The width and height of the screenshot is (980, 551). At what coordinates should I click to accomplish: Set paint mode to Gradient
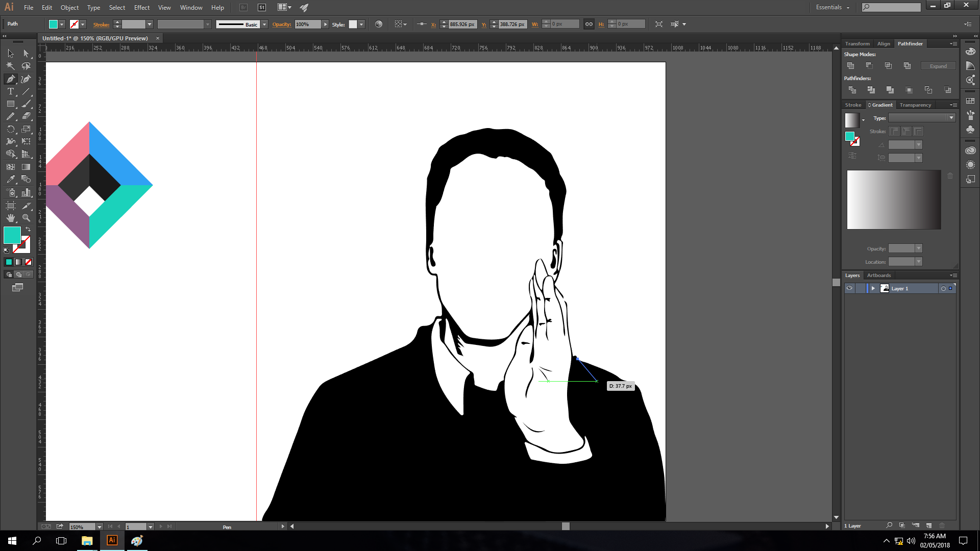(18, 262)
